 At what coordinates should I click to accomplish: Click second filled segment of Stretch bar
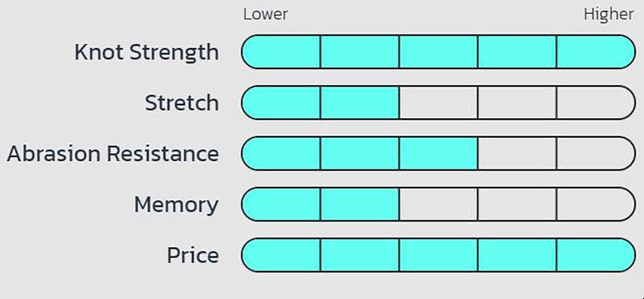click(x=359, y=103)
